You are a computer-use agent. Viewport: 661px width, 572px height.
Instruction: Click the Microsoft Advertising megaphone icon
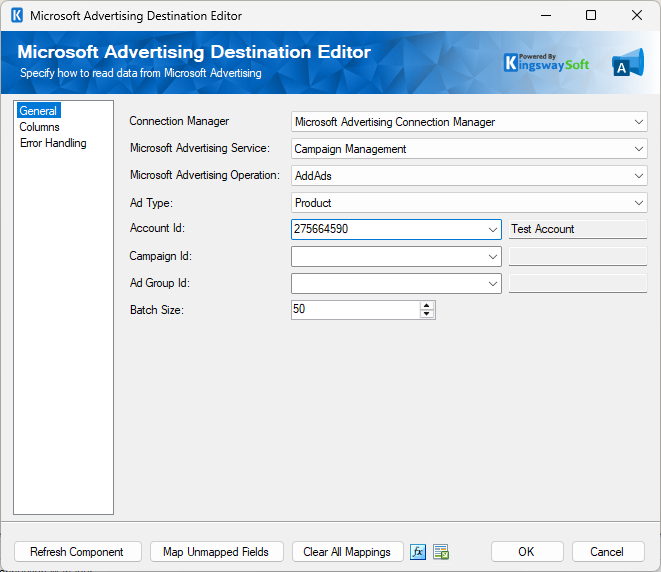pos(627,63)
